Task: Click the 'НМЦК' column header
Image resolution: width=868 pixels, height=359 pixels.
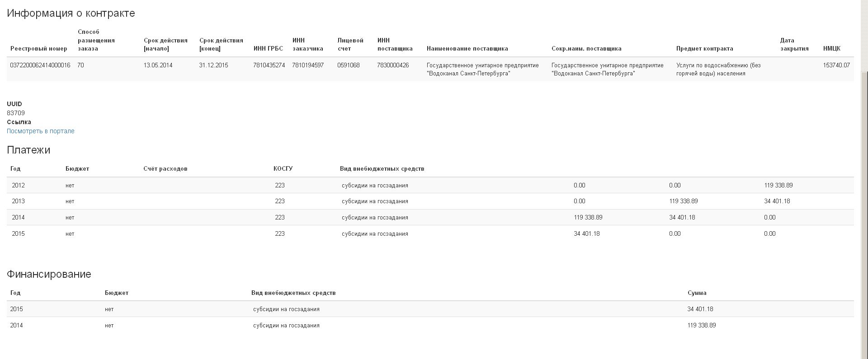Action: point(831,48)
